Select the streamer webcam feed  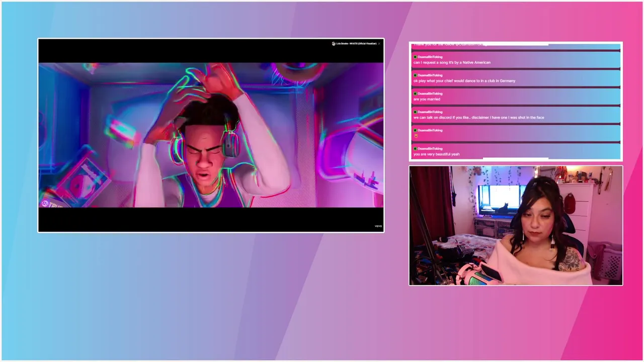point(516,226)
